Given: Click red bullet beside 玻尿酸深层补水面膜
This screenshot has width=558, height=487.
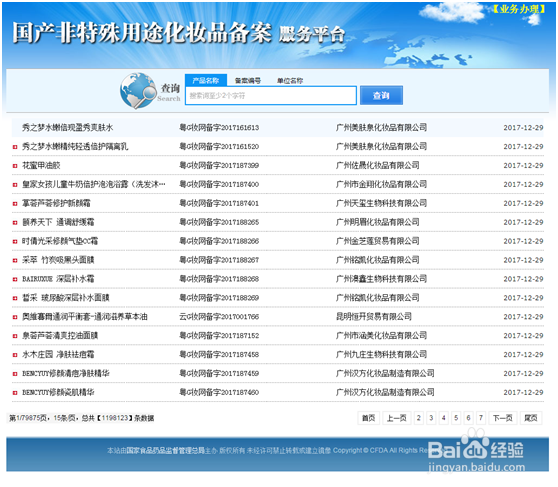Looking at the screenshot, I should pos(15,298).
